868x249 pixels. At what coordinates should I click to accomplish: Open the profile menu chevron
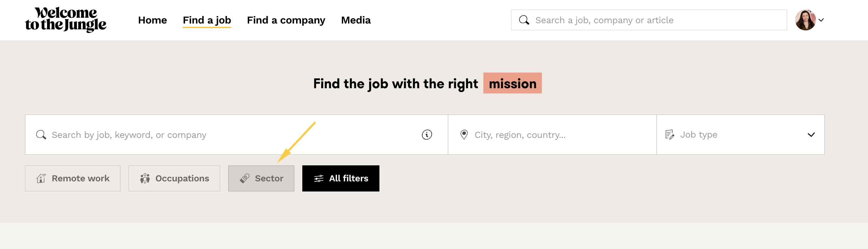[x=821, y=20]
